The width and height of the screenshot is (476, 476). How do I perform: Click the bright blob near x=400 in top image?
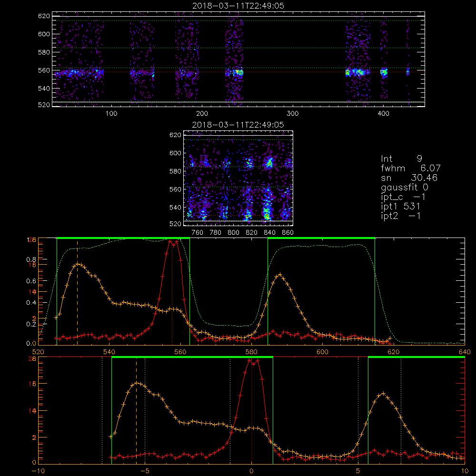(x=384, y=72)
